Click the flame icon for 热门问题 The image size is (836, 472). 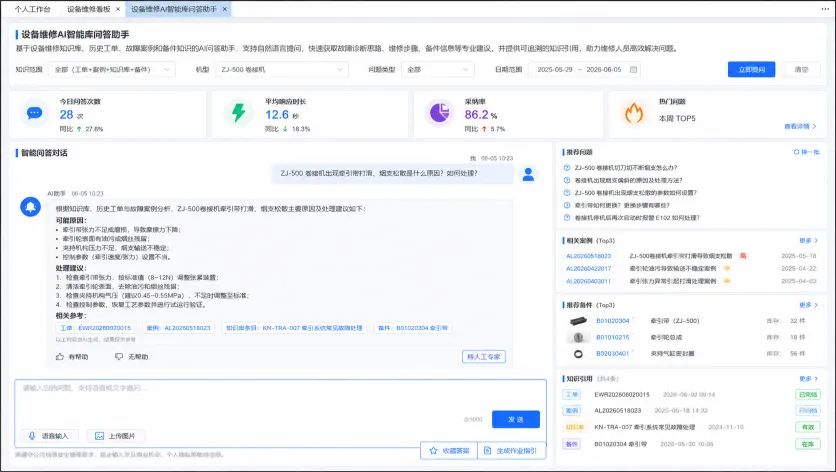click(634, 113)
